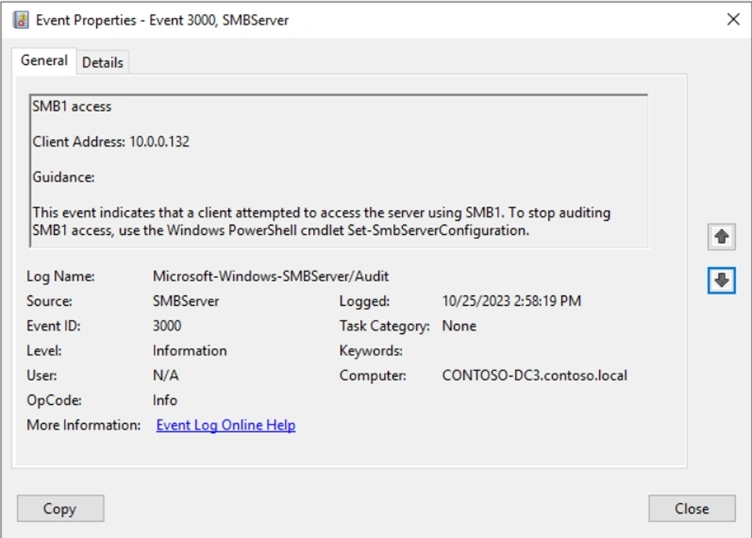The image size is (752, 538).
Task: Select the General tab
Action: coord(44,60)
